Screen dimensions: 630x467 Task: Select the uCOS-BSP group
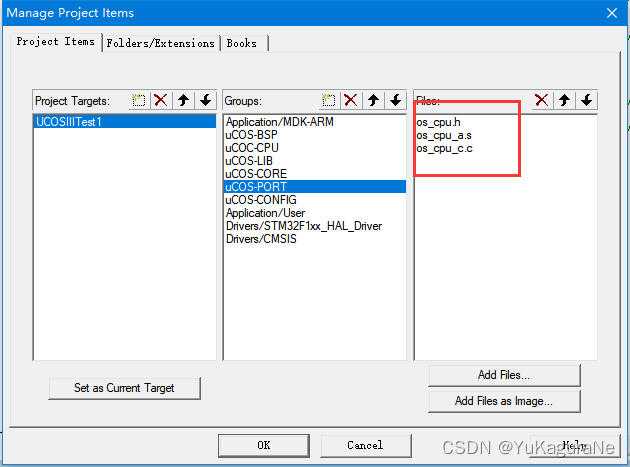[x=315, y=135]
